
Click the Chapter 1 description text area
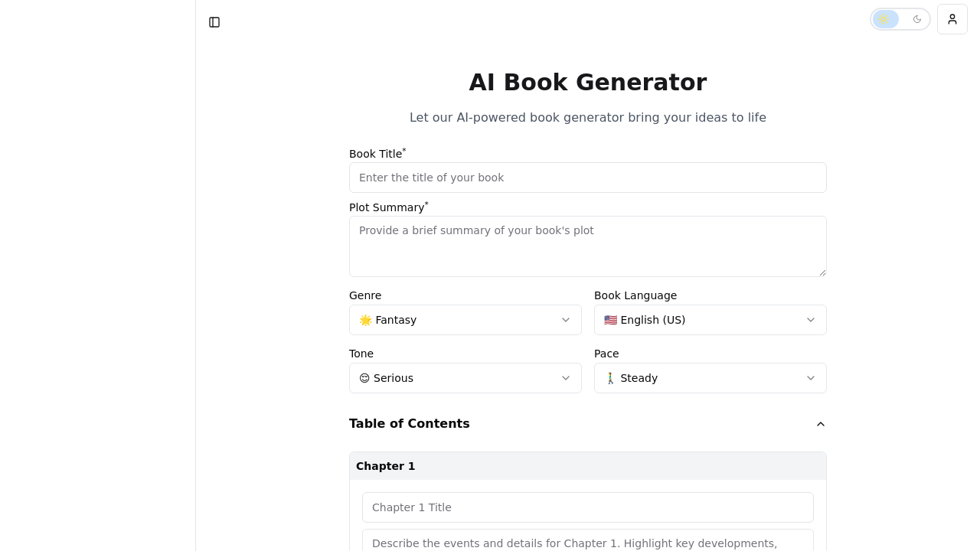[x=588, y=543]
